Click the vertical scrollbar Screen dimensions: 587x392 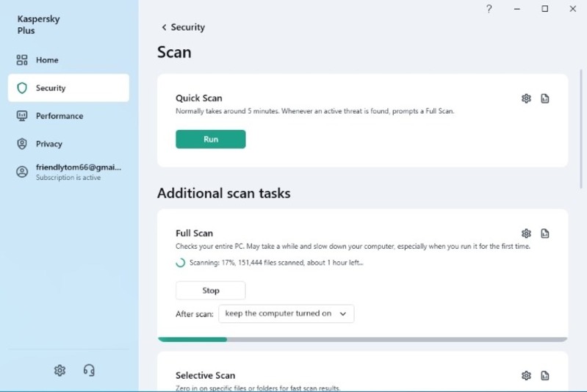point(581,129)
